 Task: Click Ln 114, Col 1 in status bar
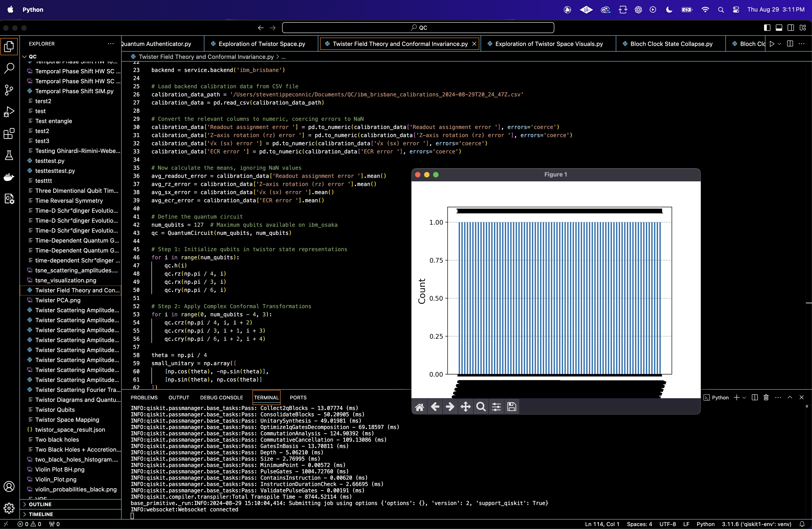tap(602, 524)
